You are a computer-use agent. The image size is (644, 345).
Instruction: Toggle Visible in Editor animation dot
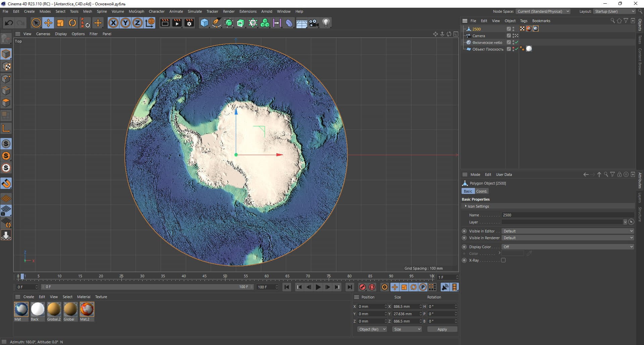pos(464,231)
